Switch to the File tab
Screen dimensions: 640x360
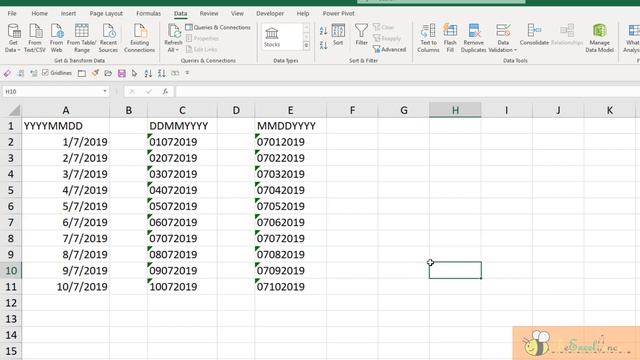click(12, 13)
